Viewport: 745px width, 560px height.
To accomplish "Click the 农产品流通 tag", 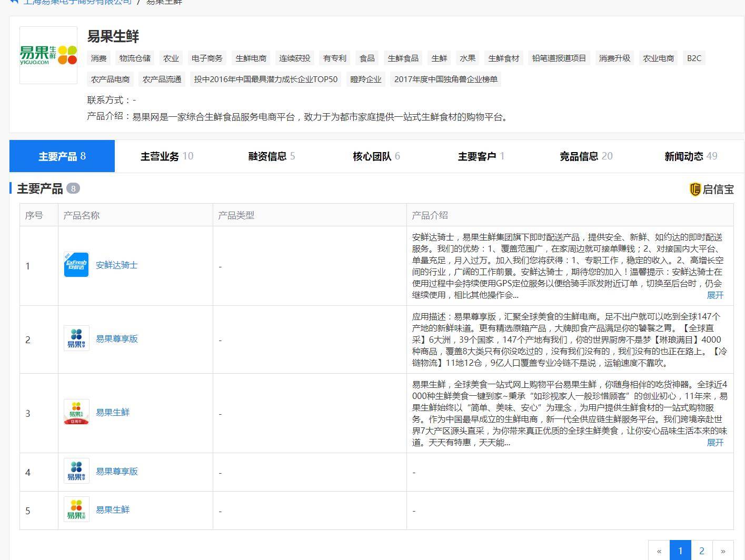I will (162, 79).
